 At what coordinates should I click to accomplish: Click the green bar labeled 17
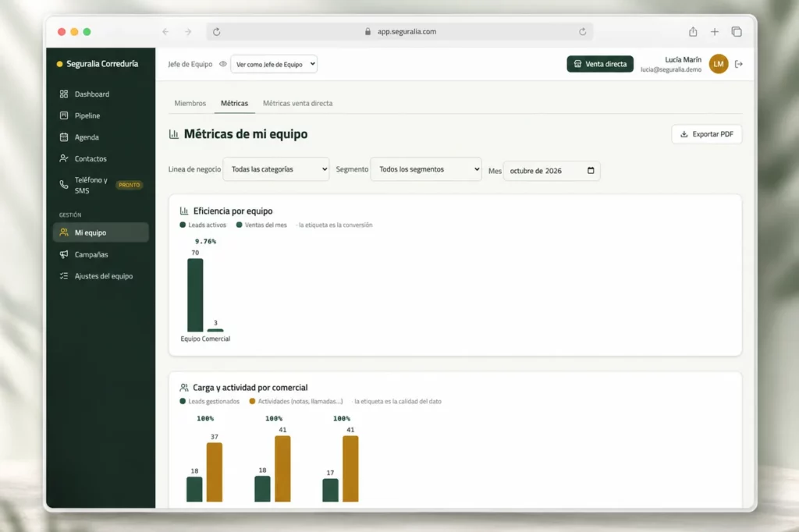330,490
